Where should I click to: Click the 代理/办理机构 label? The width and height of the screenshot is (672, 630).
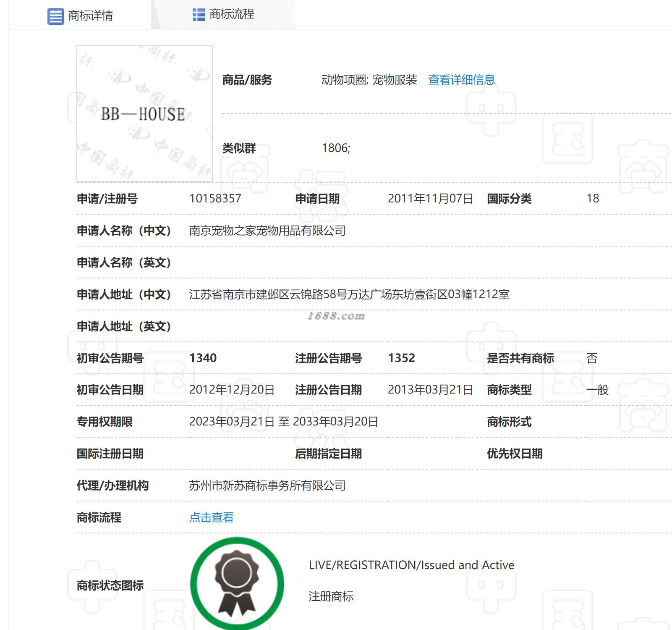point(112,486)
